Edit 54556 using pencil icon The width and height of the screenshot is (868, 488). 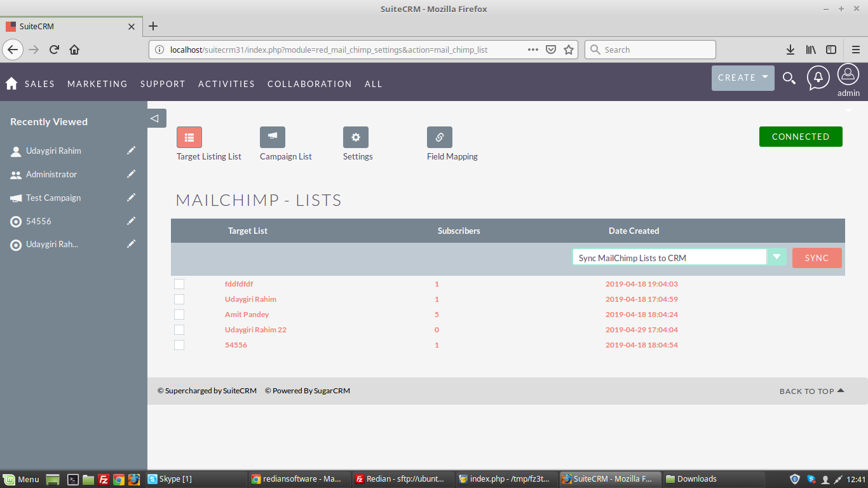(131, 221)
